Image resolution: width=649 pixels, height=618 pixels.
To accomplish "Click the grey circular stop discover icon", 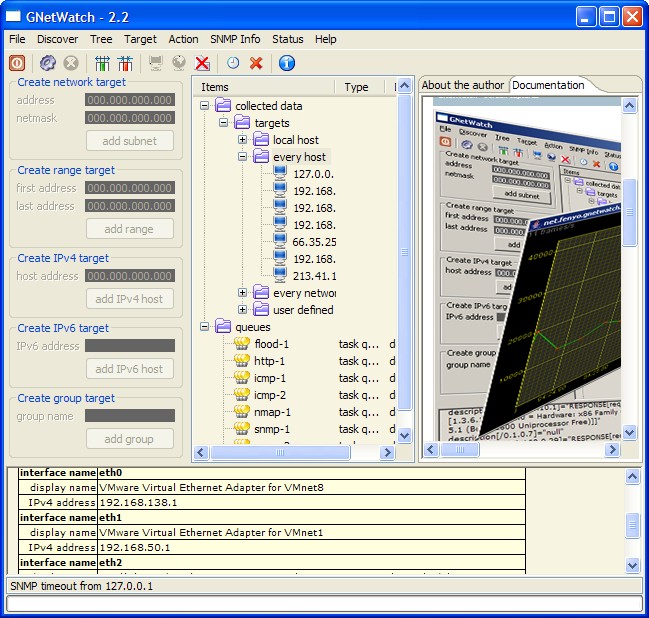I will (71, 63).
